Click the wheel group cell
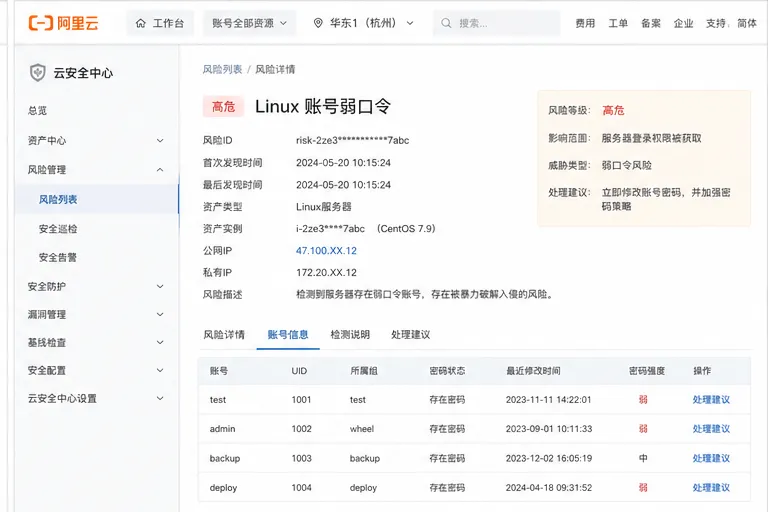The image size is (768, 512). [362, 429]
